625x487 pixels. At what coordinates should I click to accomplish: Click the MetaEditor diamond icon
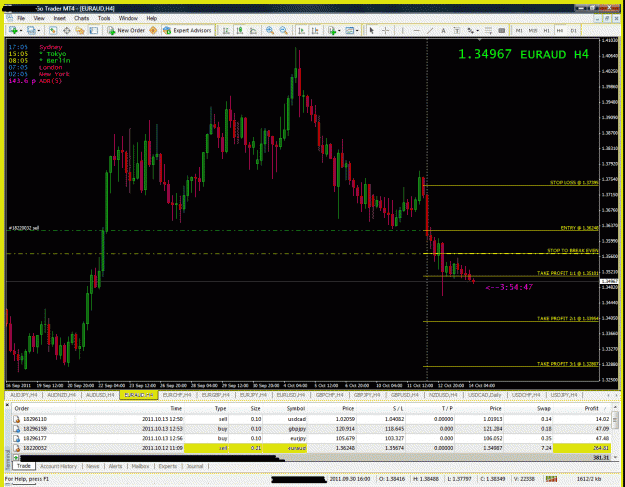tap(153, 30)
